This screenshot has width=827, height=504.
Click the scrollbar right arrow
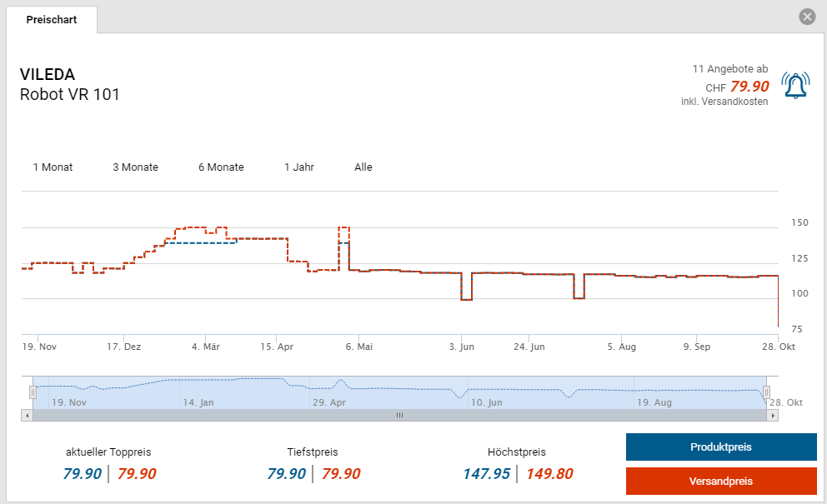point(773,415)
